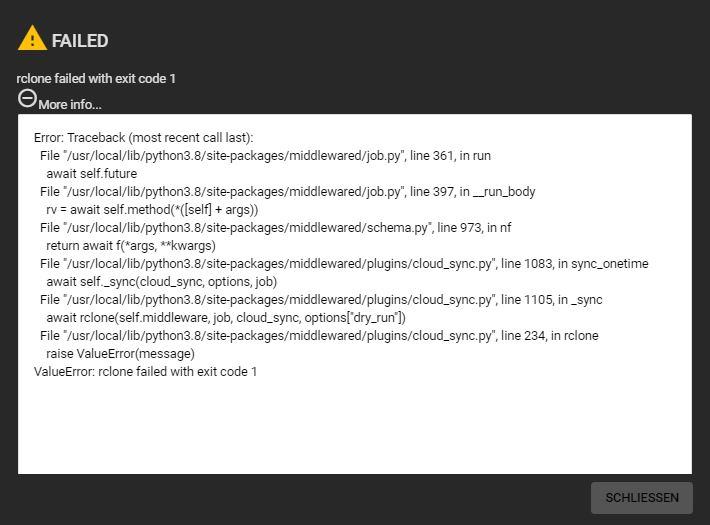Click the "rv = await self.method" line

(152, 210)
